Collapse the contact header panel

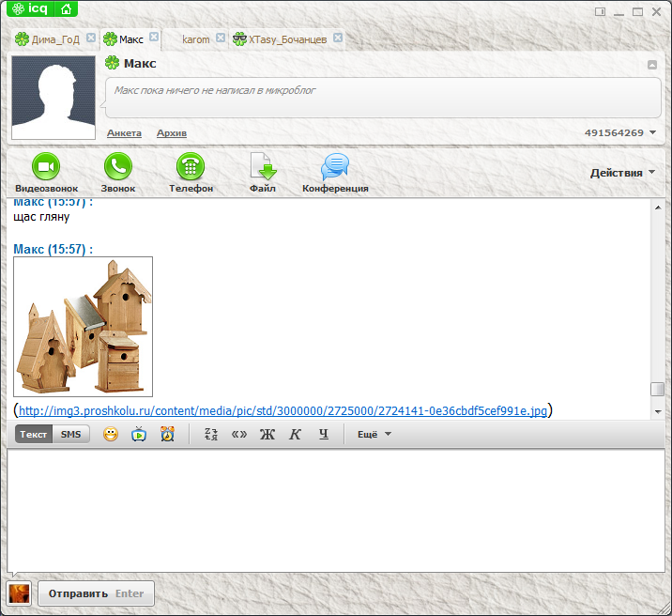coord(652,65)
